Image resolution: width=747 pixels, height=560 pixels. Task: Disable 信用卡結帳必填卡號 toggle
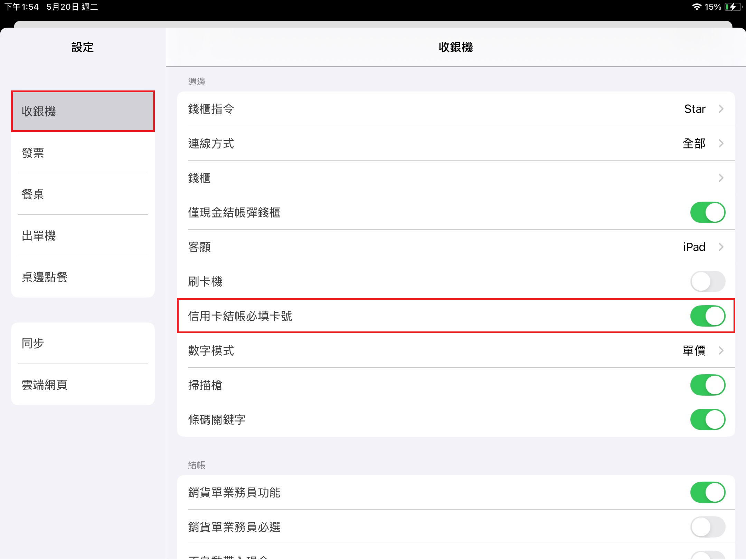[707, 316]
